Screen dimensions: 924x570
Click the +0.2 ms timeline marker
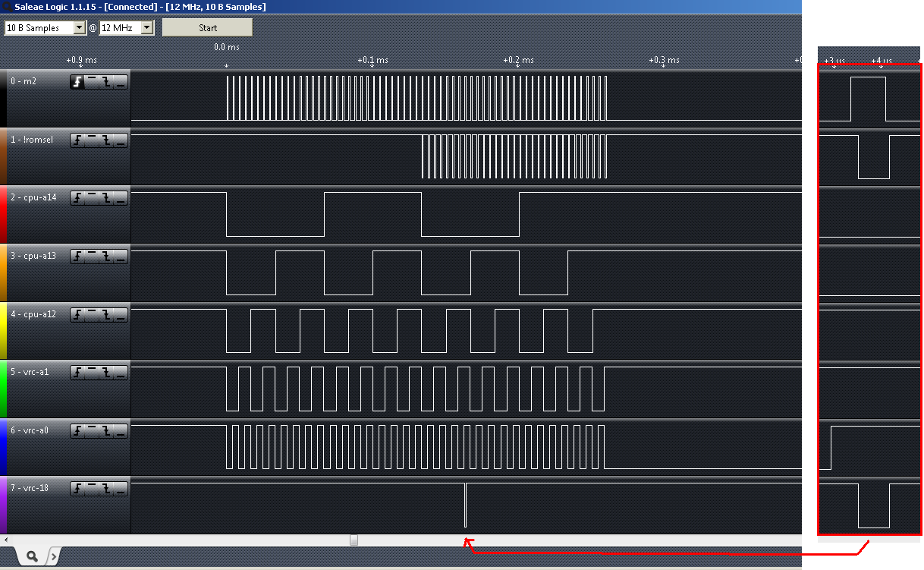[x=518, y=60]
